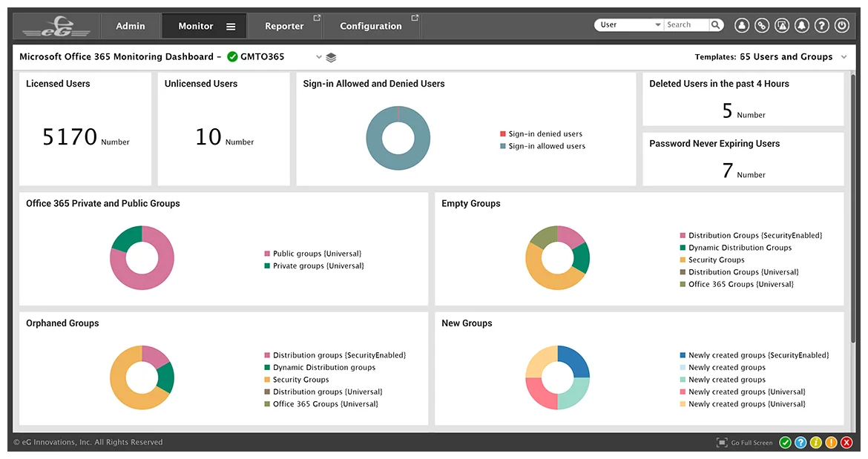The image size is (868, 459).
Task: Click the pop-out icon on the Configuration tab
Action: pos(415,19)
